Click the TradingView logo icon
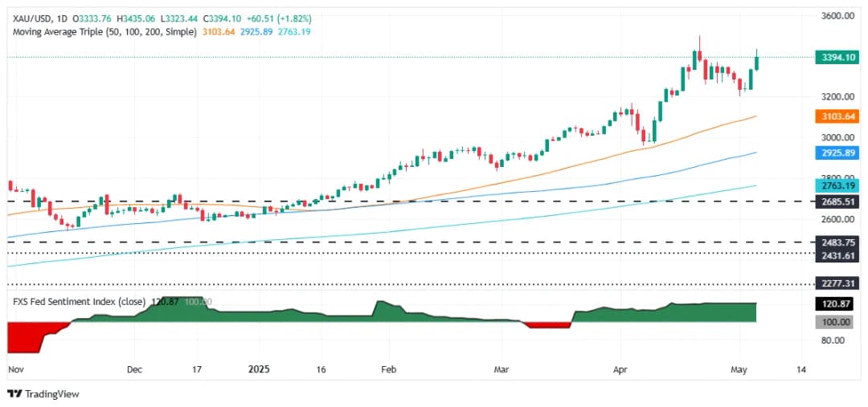This screenshot has width=868, height=407. point(14,393)
